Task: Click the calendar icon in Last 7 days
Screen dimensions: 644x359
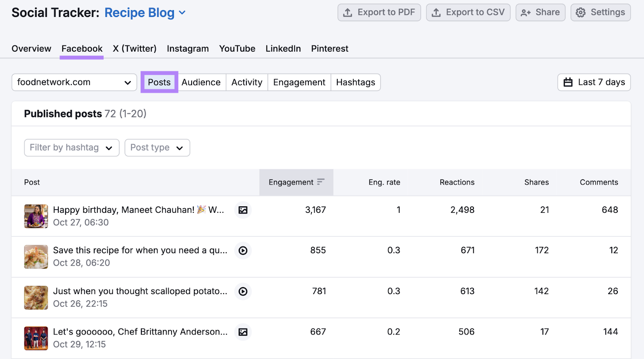Action: 568,82
